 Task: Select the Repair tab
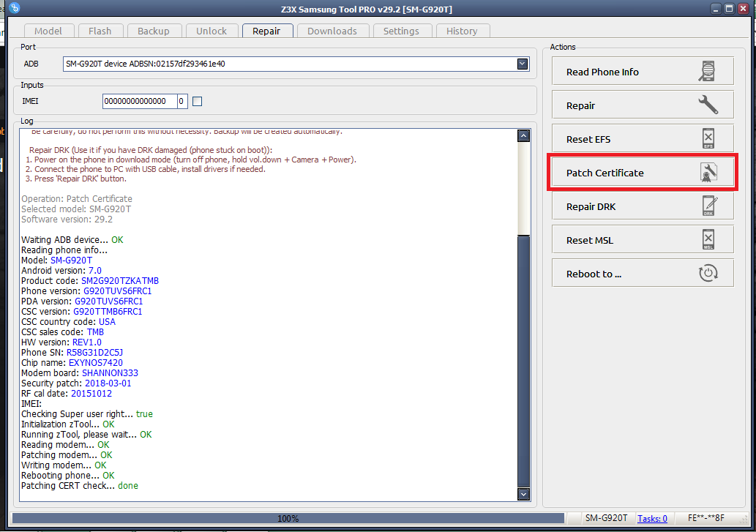coord(266,31)
